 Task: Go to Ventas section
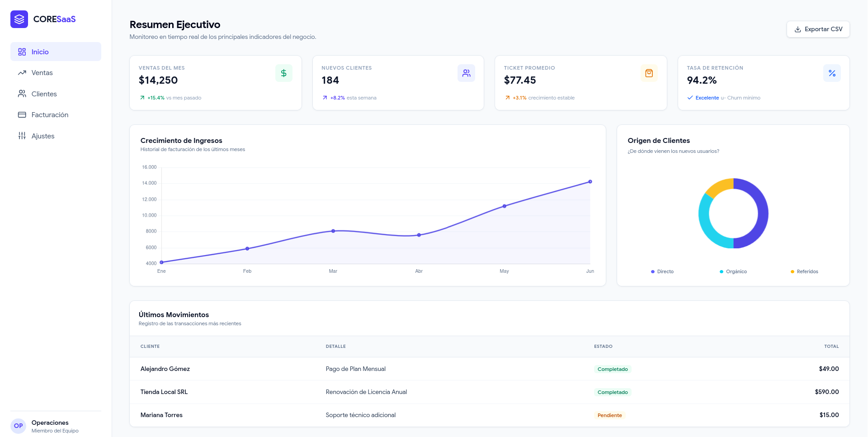tap(56, 73)
